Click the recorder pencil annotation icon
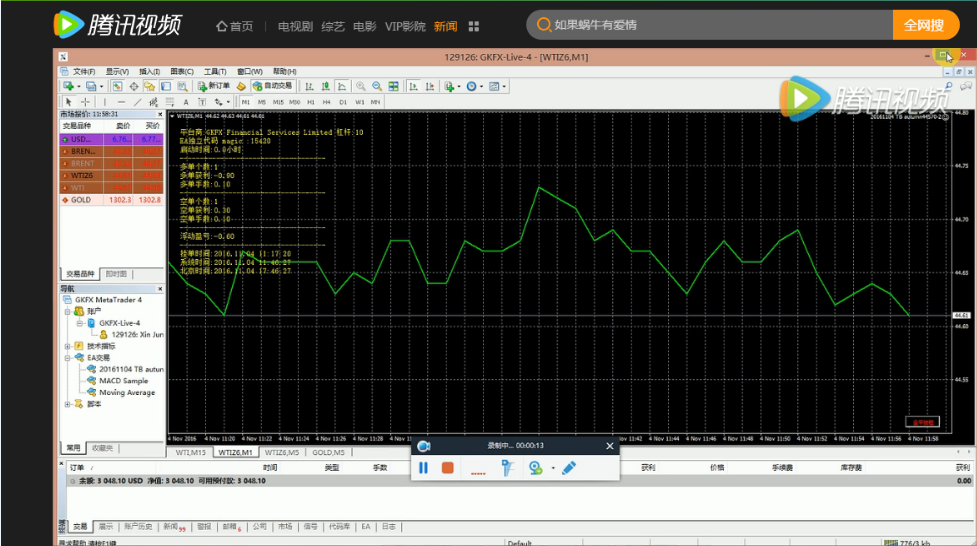The height and width of the screenshot is (546, 977). pos(569,467)
